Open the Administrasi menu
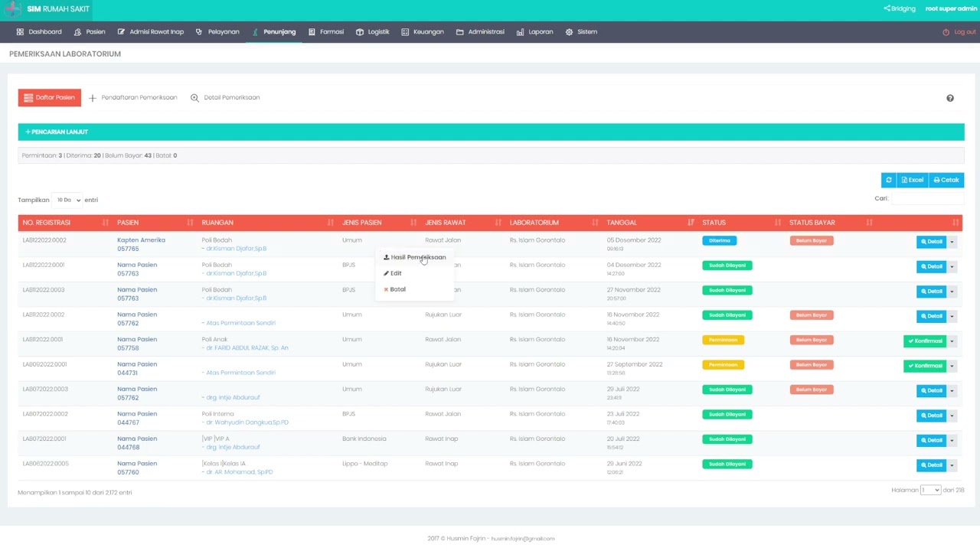This screenshot has height=551, width=980. [480, 32]
